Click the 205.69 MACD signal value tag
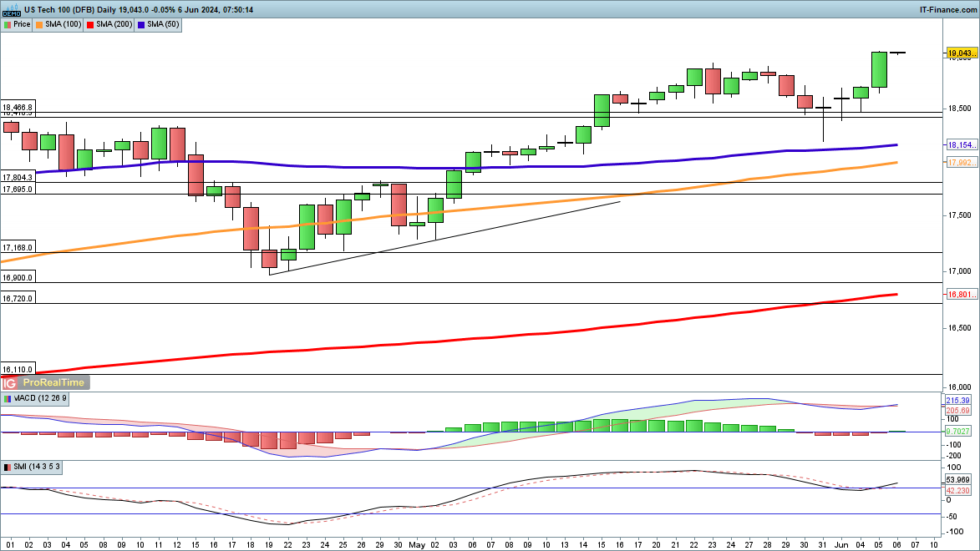The image size is (980, 551). click(957, 411)
